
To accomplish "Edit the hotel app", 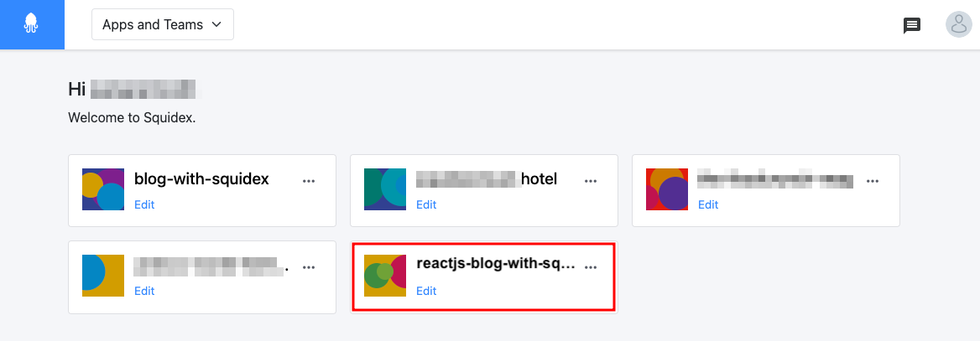I will click(x=426, y=204).
